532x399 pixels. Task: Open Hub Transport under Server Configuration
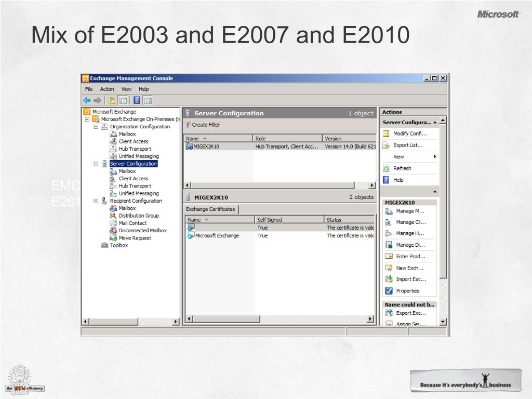135,186
